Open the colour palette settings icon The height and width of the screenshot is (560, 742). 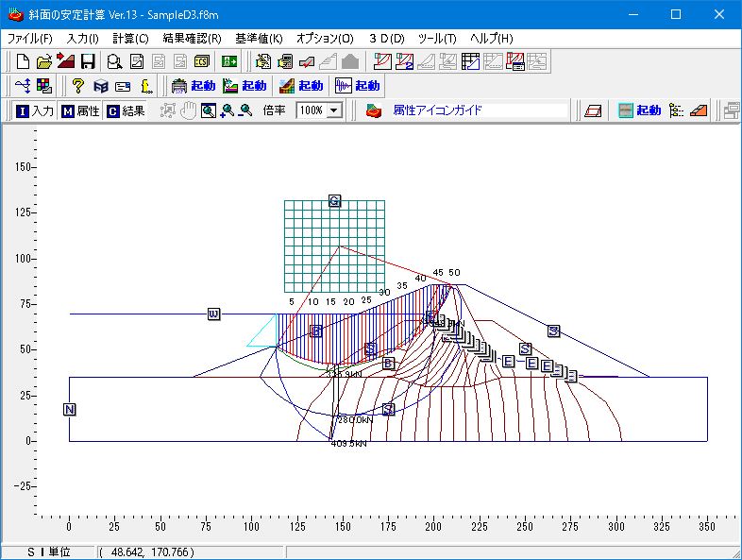[44, 86]
